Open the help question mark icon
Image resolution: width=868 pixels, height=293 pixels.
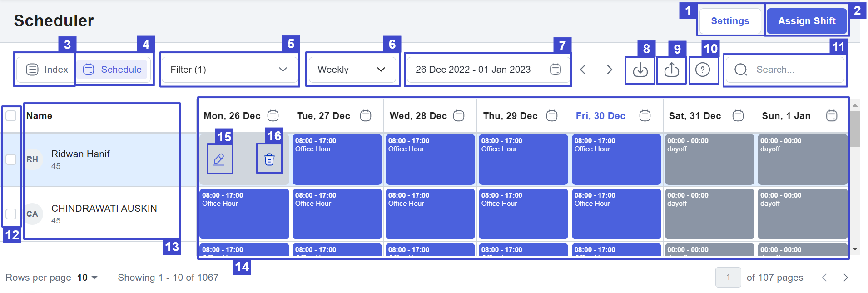[703, 70]
